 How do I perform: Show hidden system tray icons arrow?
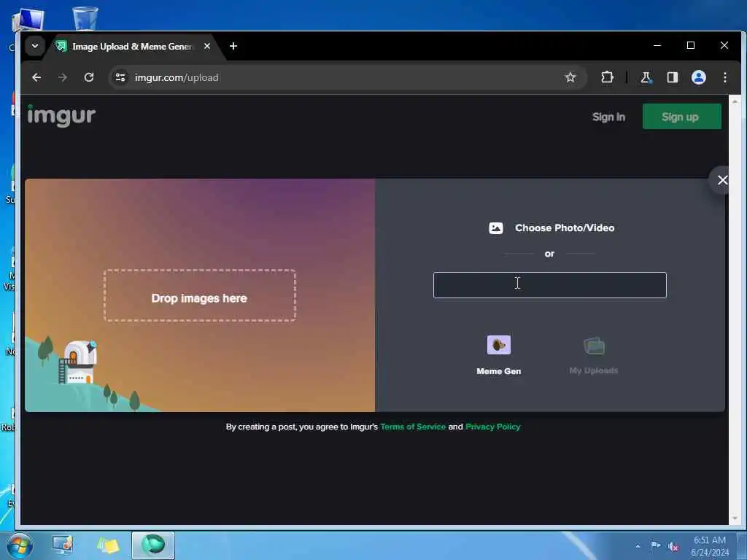638,546
